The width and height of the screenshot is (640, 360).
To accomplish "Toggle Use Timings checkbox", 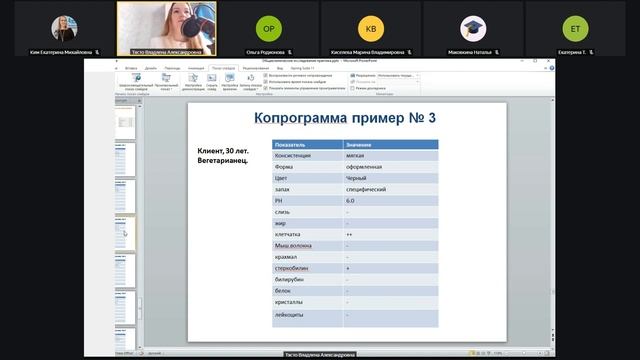I will pyautogui.click(x=266, y=82).
